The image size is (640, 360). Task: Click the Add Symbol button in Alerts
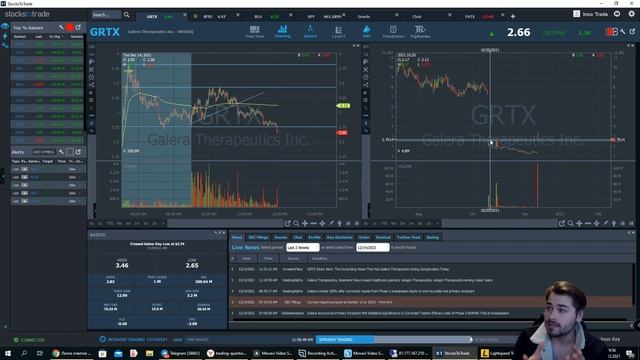pos(44,152)
